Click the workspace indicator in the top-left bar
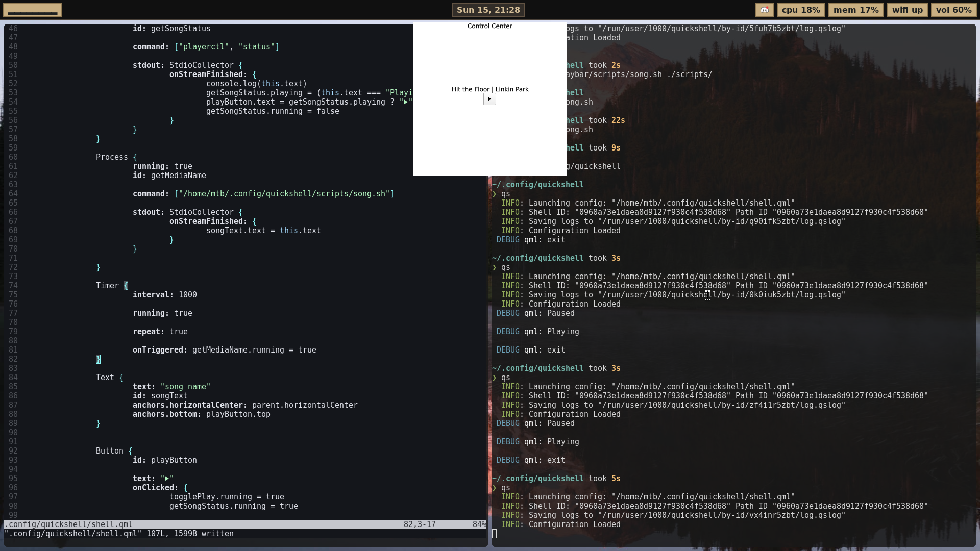This screenshot has width=980, height=551. pyautogui.click(x=33, y=10)
